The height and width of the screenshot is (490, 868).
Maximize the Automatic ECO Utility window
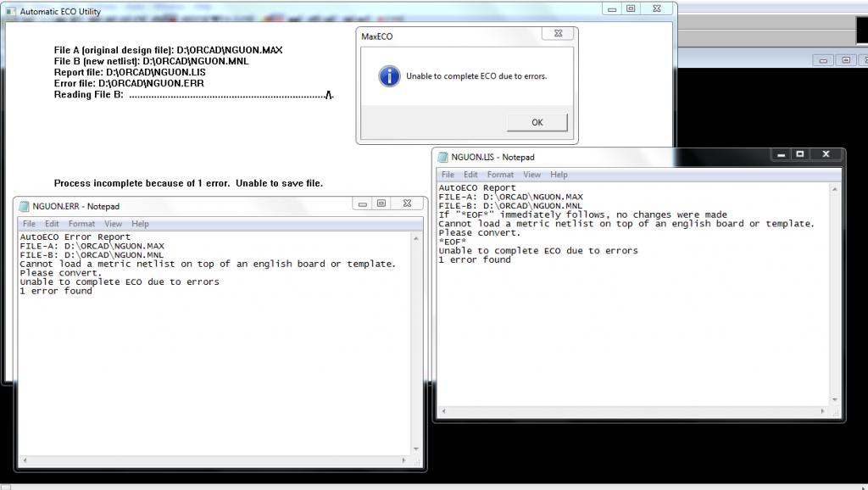[631, 8]
